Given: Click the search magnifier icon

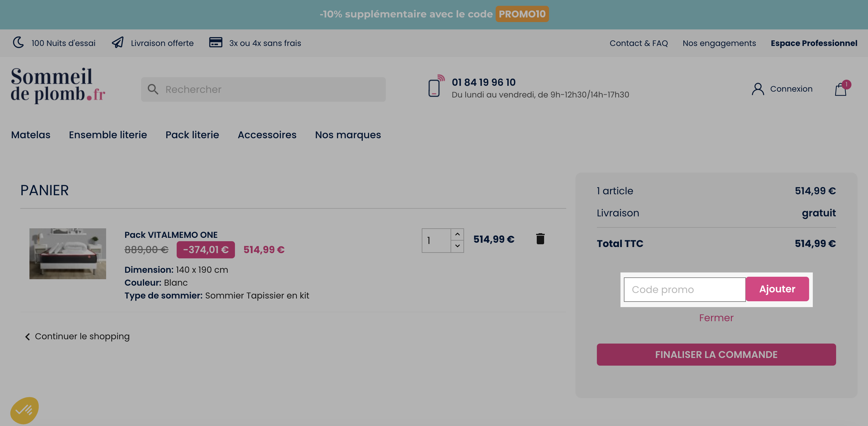Looking at the screenshot, I should [153, 89].
